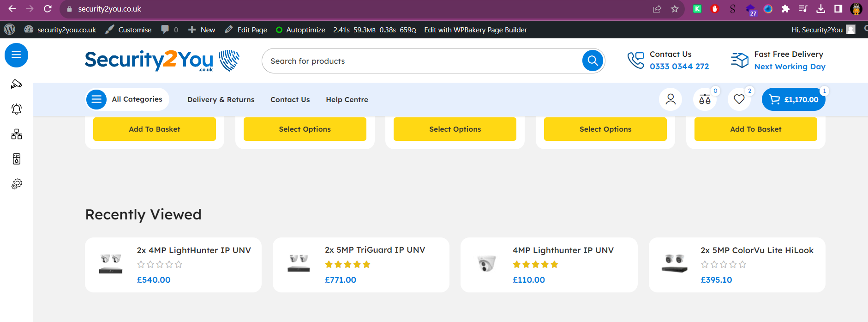The width and height of the screenshot is (868, 322).
Task: Click the address bar showing security2you.co.uk
Action: click(355, 9)
